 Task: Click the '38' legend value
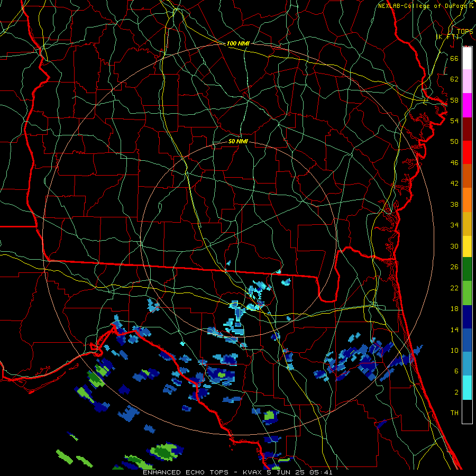click(454, 204)
